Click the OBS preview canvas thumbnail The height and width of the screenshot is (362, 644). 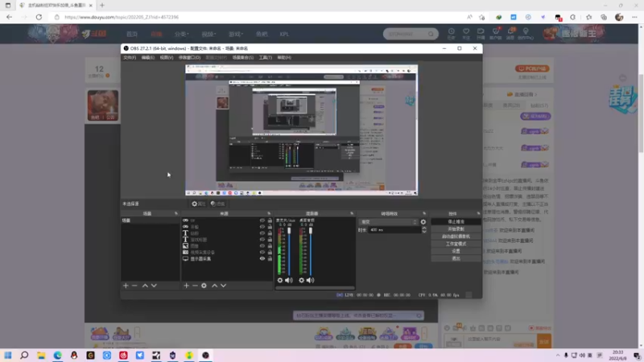301,130
